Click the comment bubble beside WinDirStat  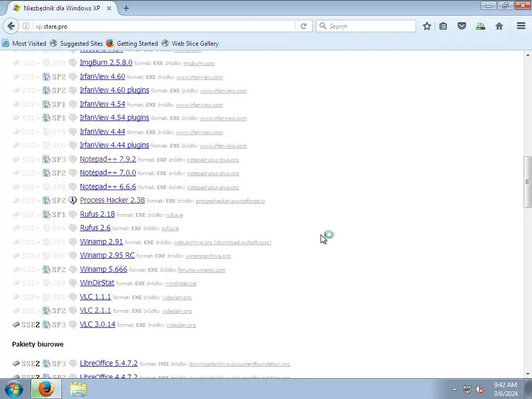click(x=73, y=283)
